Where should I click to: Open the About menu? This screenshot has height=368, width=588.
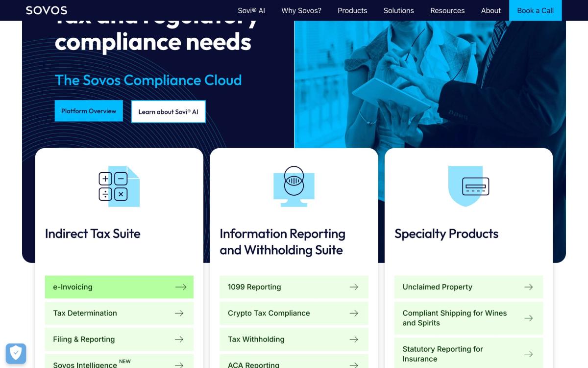[x=491, y=10]
